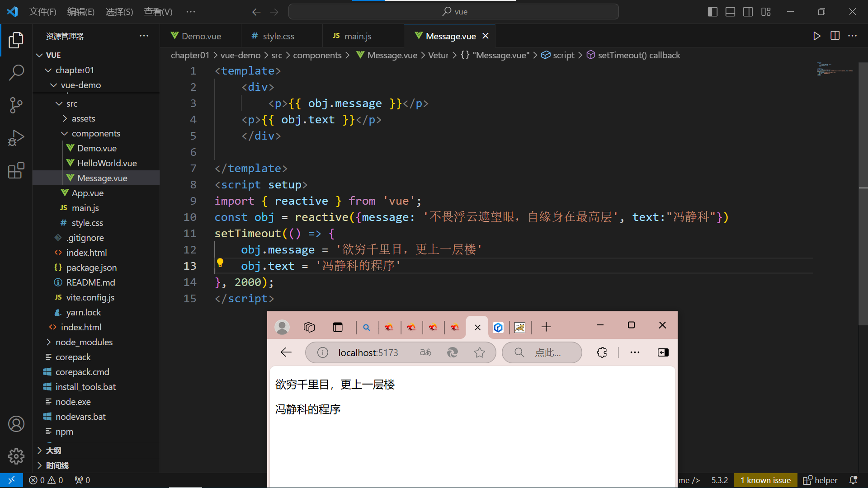Open Source Control view in activity bar
Image resolution: width=868 pixels, height=488 pixels.
16,105
